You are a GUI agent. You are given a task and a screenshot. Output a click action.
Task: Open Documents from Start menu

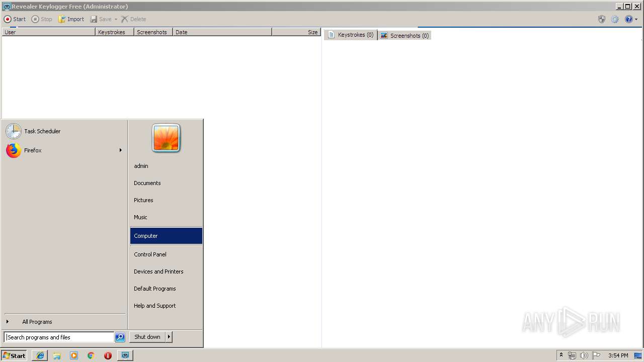(x=166, y=183)
